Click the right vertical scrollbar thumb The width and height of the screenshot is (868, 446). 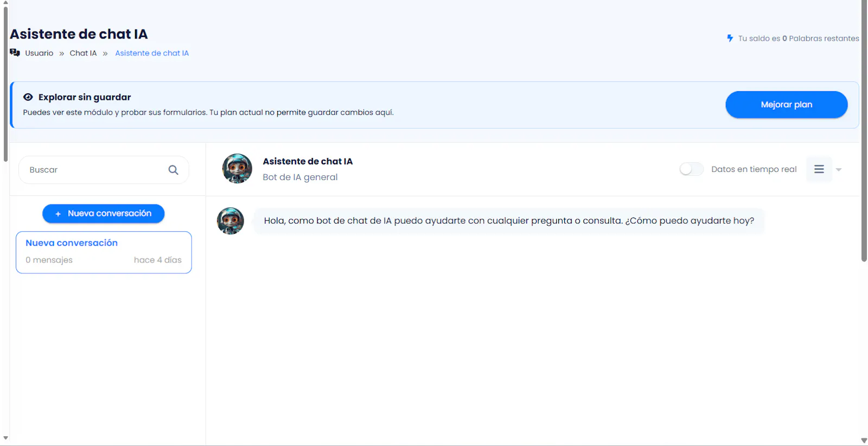(864, 130)
